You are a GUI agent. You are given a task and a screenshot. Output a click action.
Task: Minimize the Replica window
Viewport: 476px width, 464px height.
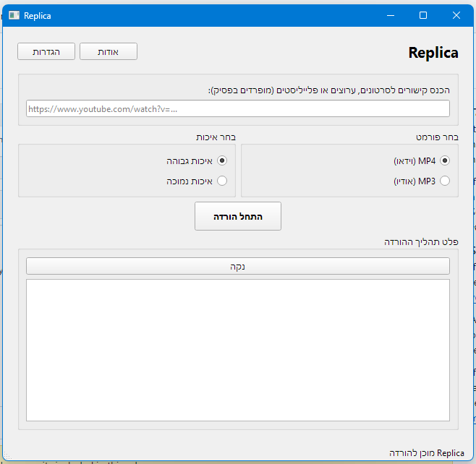coord(391,15)
